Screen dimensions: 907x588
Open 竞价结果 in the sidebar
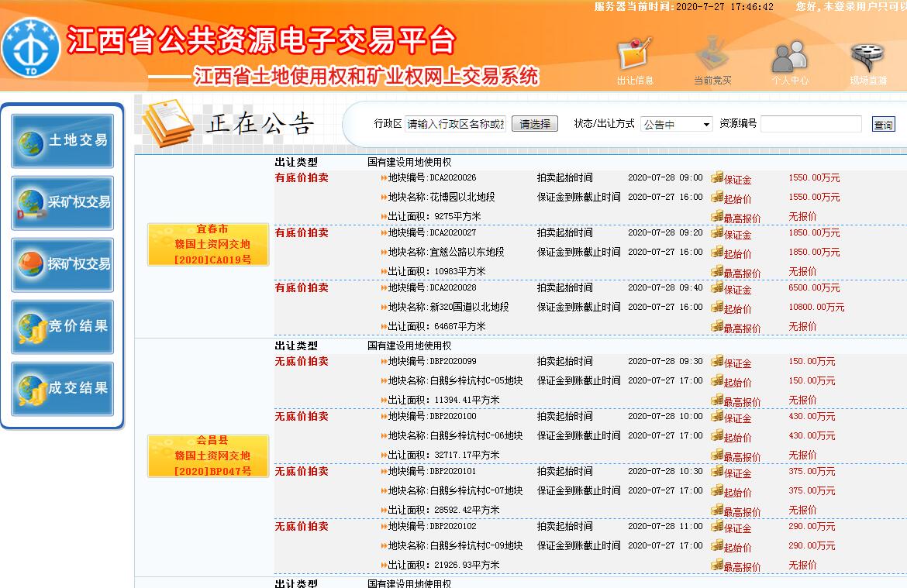[x=63, y=327]
